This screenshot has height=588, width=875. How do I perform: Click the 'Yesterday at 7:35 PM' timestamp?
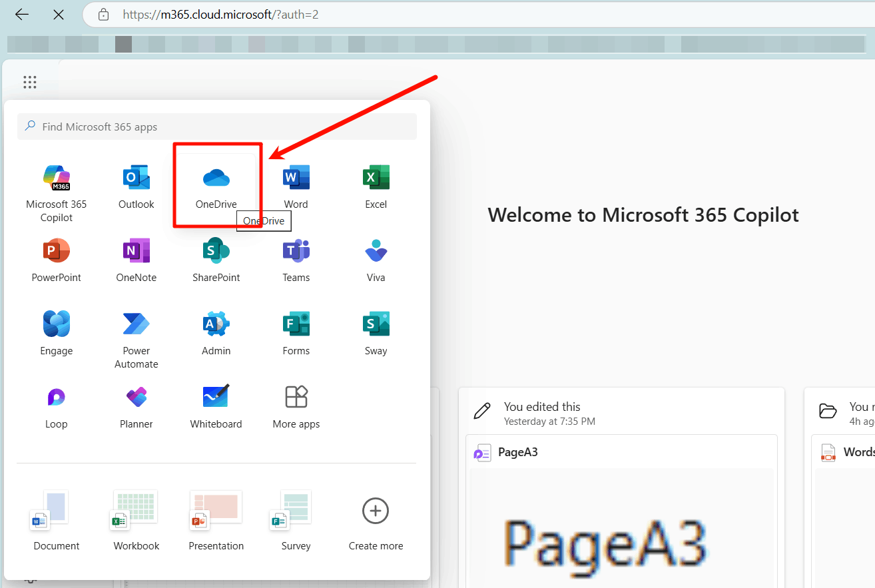tap(549, 422)
